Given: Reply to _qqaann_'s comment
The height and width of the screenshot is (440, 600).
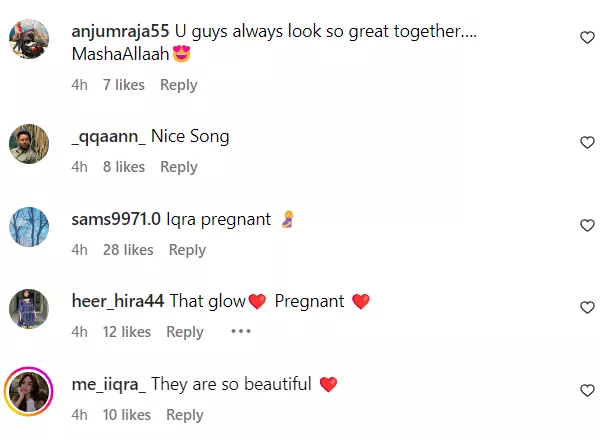Looking at the screenshot, I should (178, 167).
